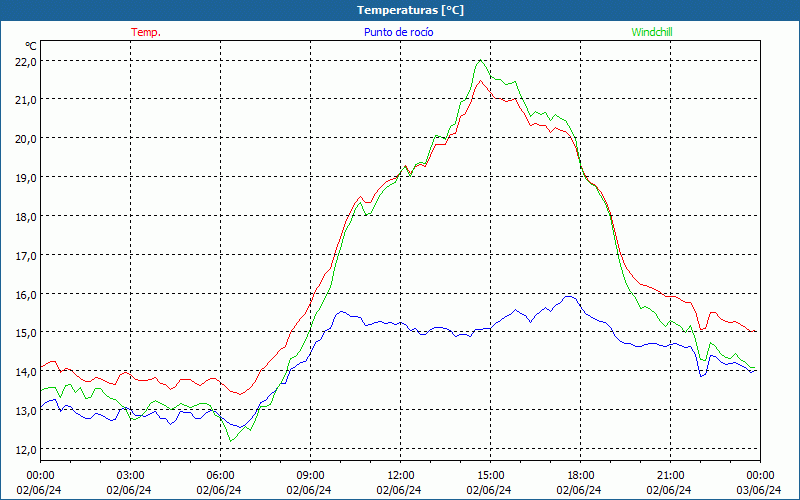This screenshot has height=500, width=800.
Task: Click the 03:00 time axis label
Action: tap(131, 476)
